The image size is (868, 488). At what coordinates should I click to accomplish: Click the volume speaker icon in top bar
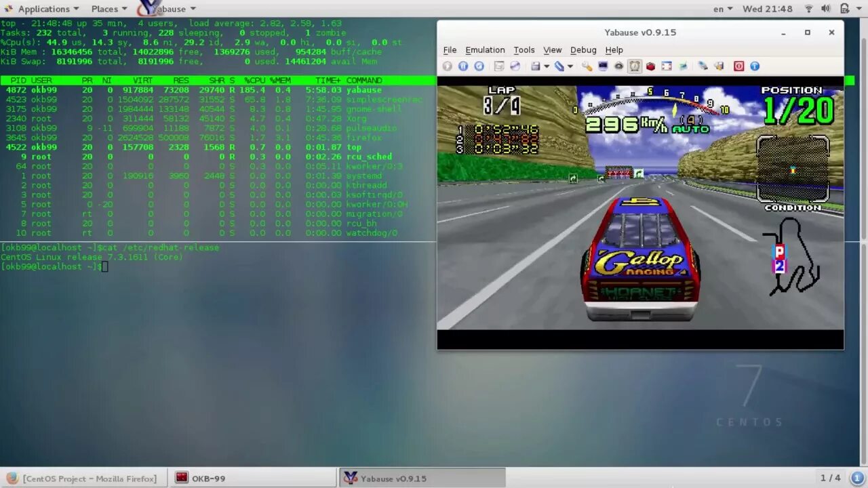[x=826, y=9]
